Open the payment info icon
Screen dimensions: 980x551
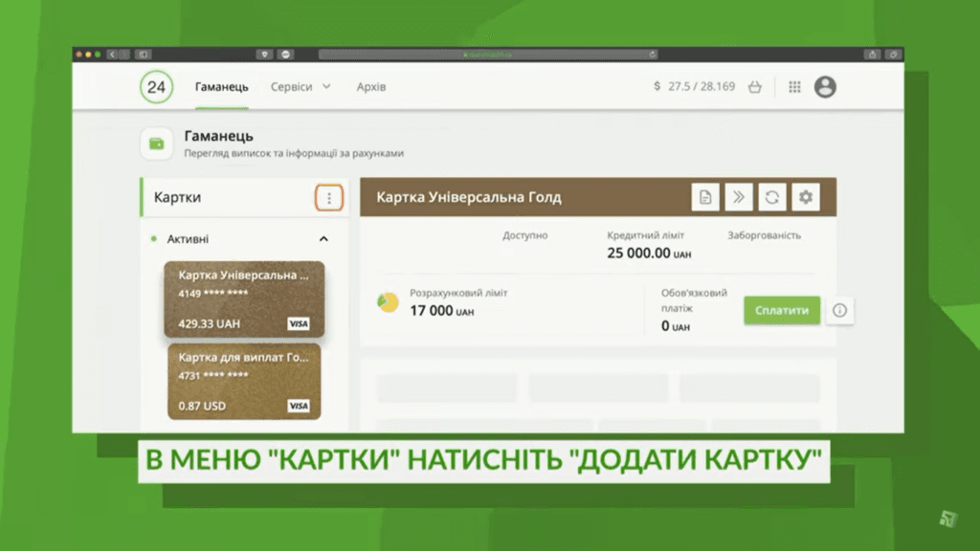coord(839,311)
